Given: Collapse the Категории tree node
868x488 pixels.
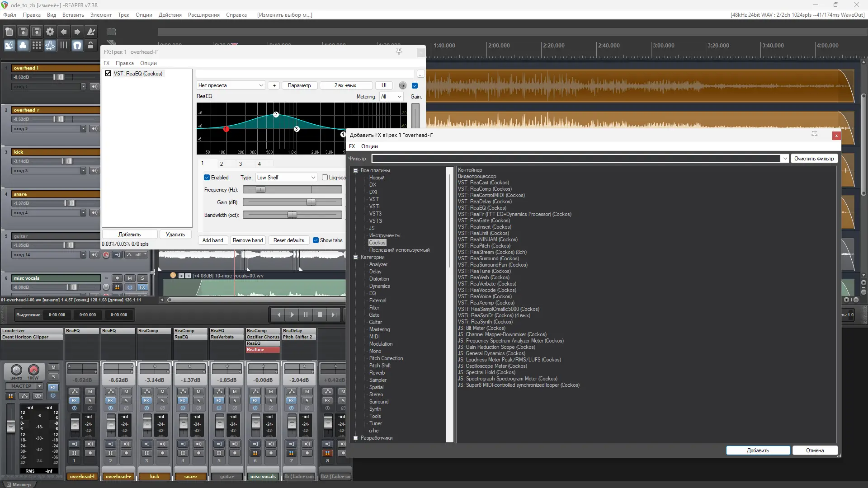Looking at the screenshot, I should [x=356, y=257].
